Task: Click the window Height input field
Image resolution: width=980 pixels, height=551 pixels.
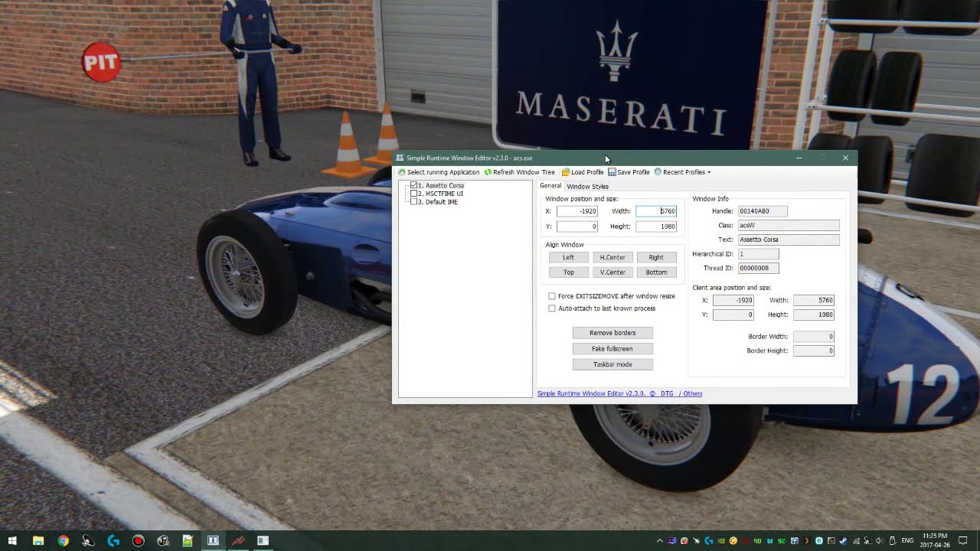Action: point(656,227)
